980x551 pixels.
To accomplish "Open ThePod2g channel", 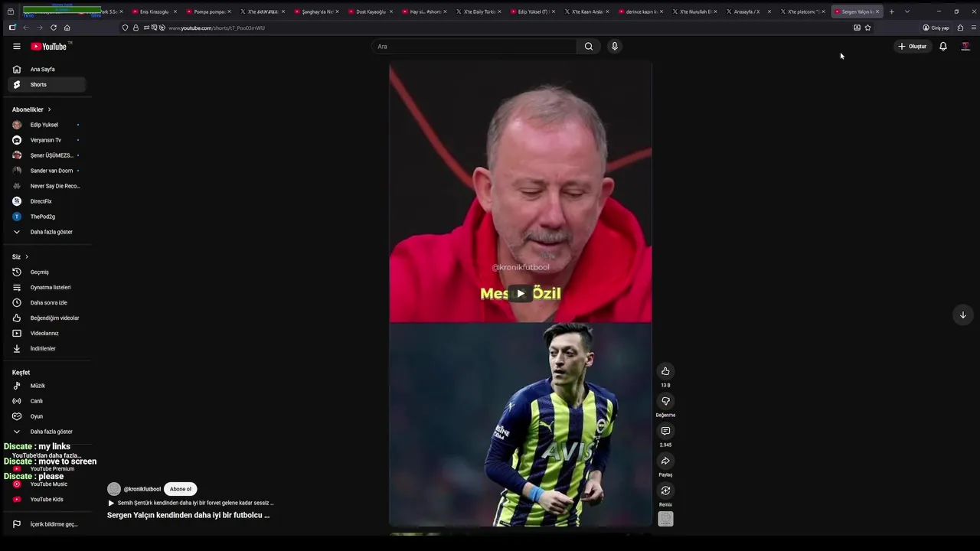I will 46,217.
